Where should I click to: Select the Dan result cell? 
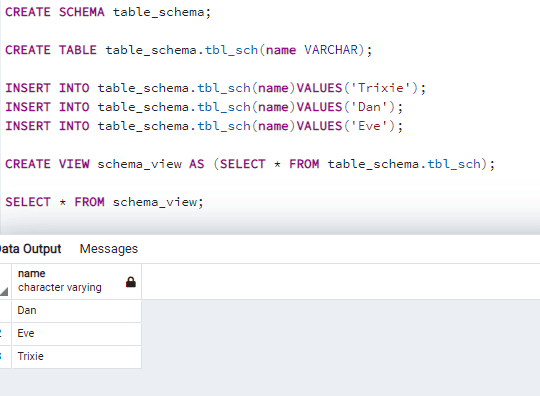(76, 311)
